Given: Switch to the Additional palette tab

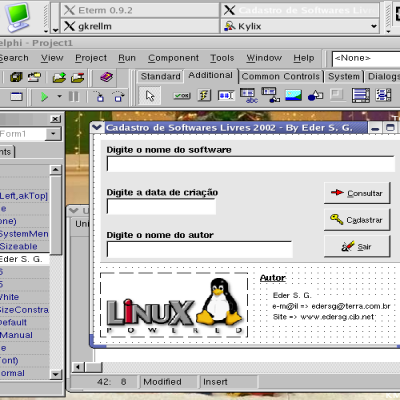Looking at the screenshot, I should click(210, 75).
